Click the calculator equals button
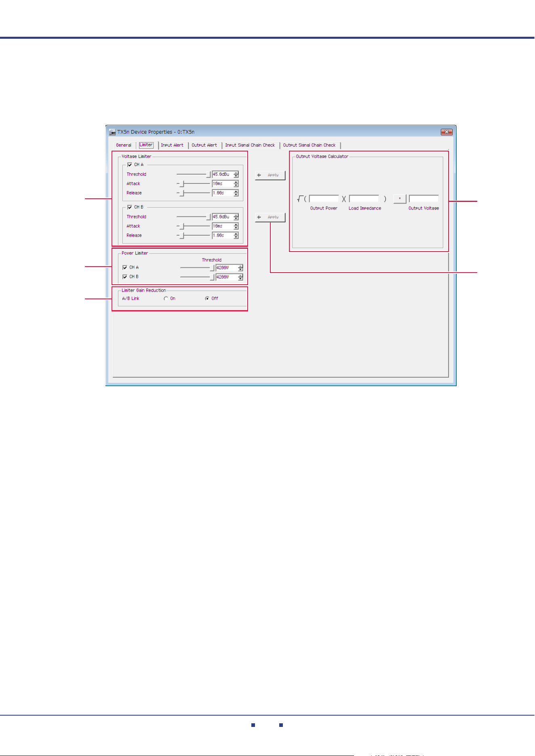 pos(400,199)
